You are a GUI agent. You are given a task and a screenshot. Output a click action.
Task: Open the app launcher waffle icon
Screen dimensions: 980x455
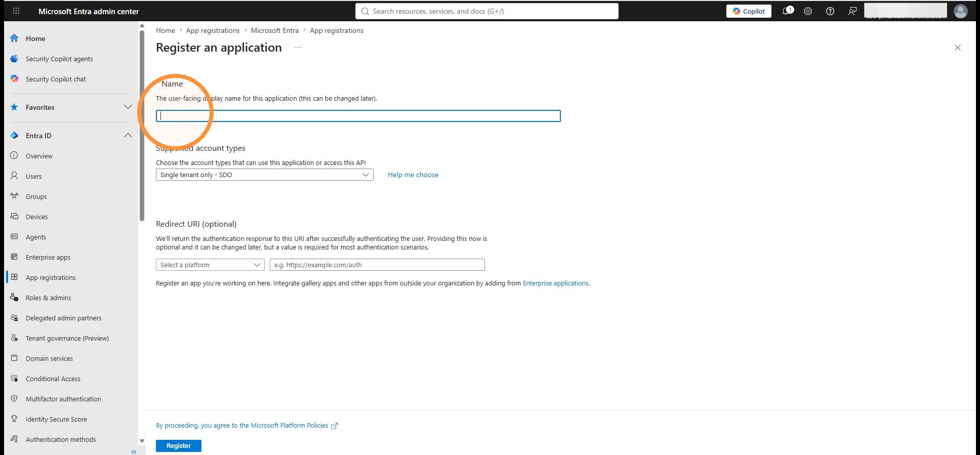(x=16, y=11)
